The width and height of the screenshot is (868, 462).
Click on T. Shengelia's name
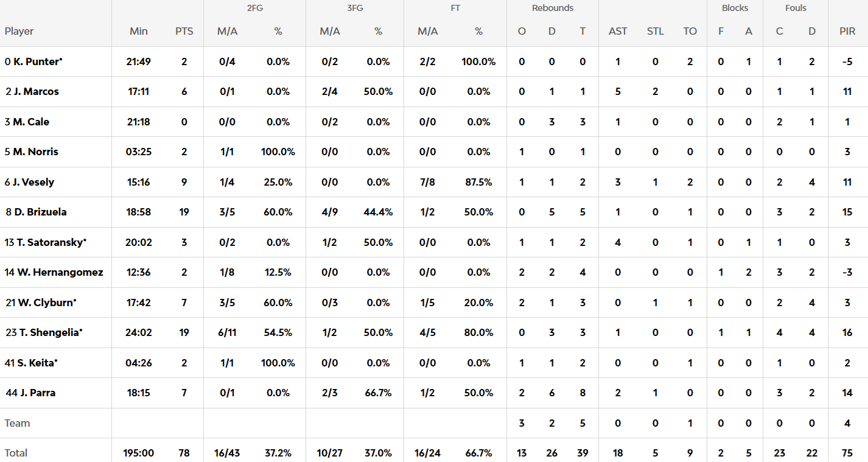(49, 332)
